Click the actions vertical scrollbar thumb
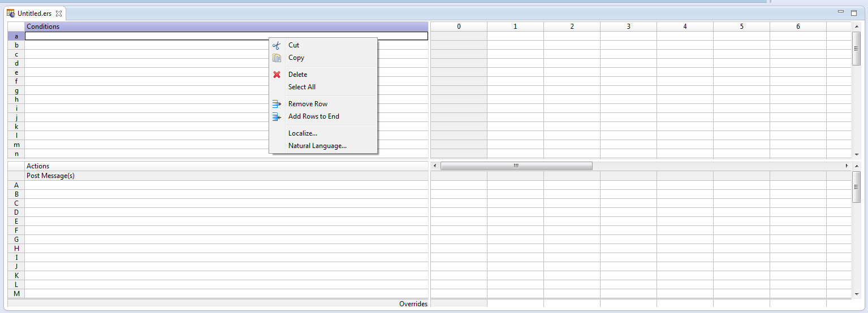The height and width of the screenshot is (313, 868). click(856, 186)
